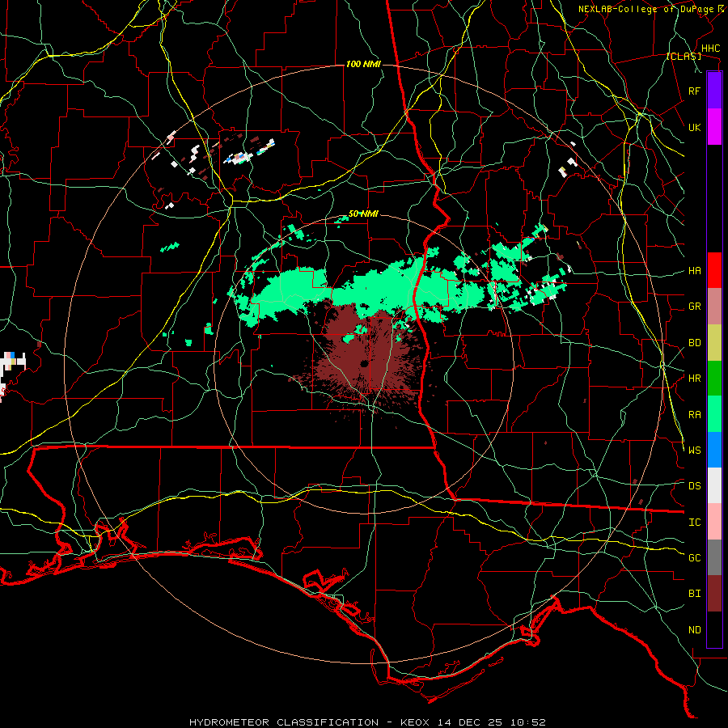The height and width of the screenshot is (728, 728).
Task: Click the radar site center dot
Action: click(364, 365)
